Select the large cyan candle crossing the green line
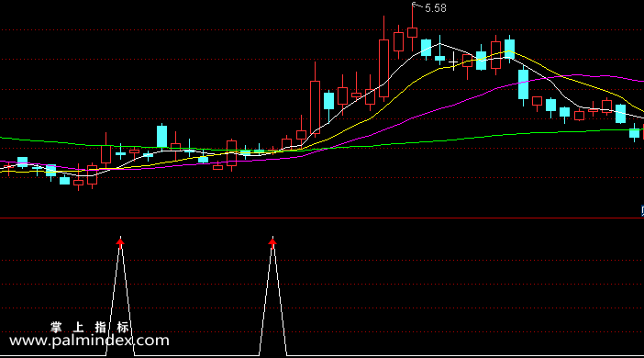The width and height of the screenshot is (644, 358). pyautogui.click(x=161, y=136)
